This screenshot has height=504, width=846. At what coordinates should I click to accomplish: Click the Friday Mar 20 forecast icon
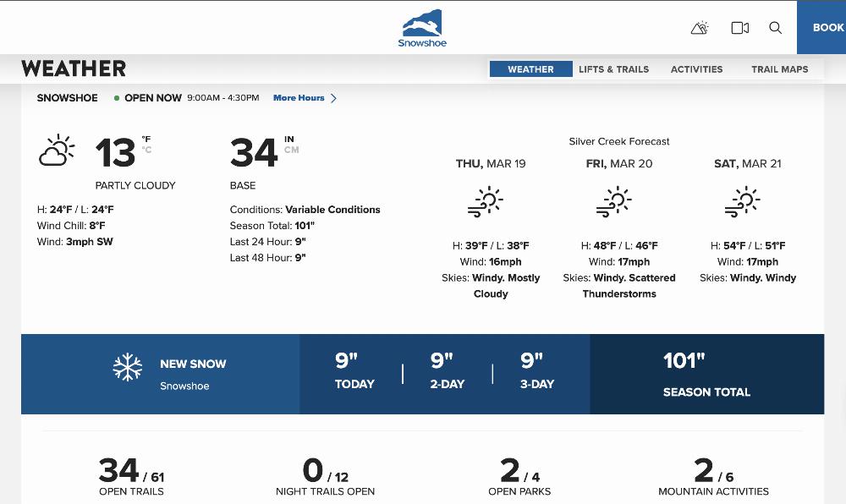click(x=614, y=203)
